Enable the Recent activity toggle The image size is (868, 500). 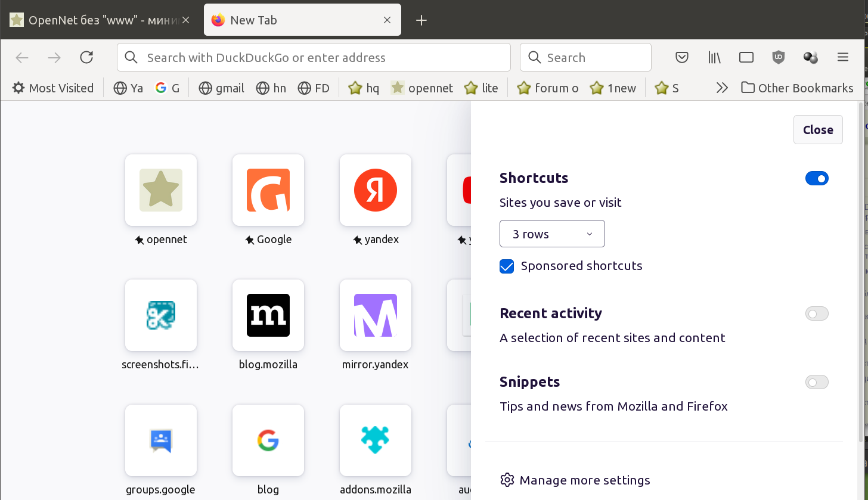coord(817,313)
